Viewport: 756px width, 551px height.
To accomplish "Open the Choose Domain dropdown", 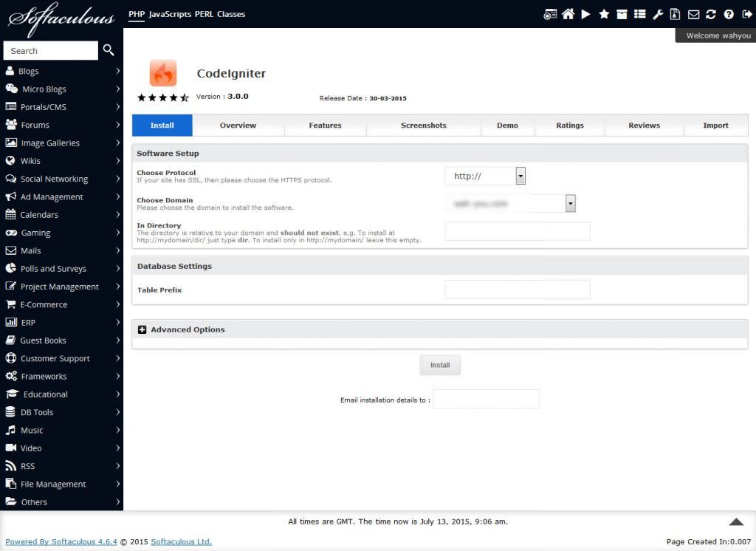I will click(x=569, y=203).
